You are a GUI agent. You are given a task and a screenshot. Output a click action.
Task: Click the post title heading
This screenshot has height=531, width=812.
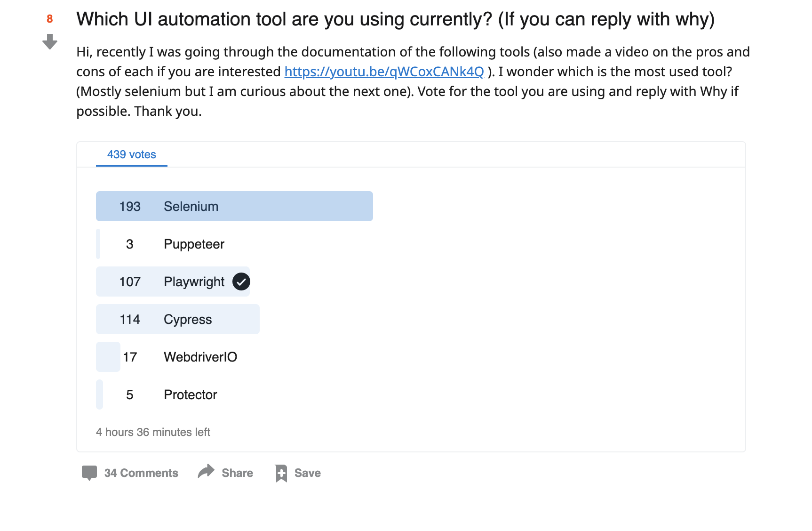coord(395,19)
